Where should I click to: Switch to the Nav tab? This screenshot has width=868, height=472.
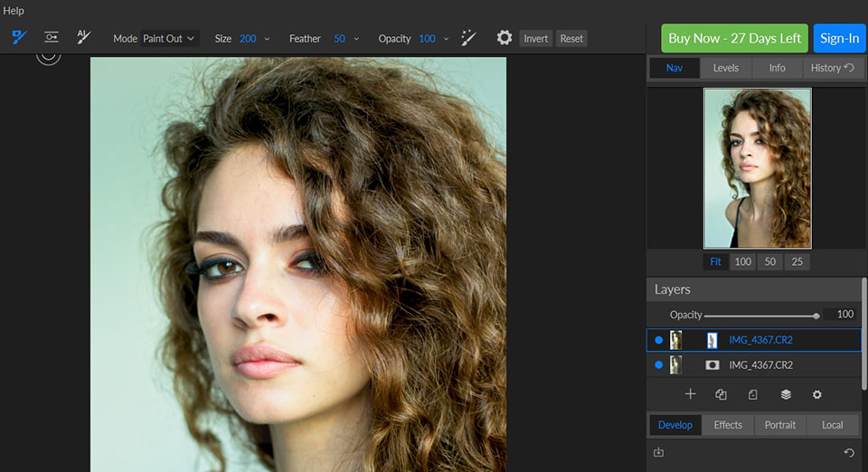click(675, 68)
